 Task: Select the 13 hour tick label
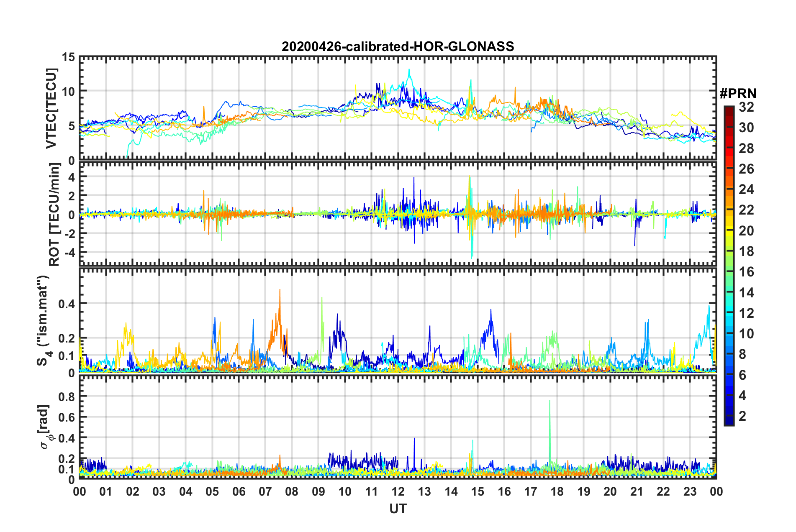(x=424, y=492)
